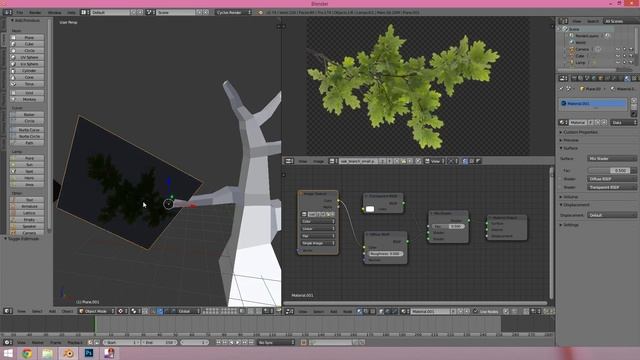Open the File menu
This screenshot has width=640, height=360.
coord(20,12)
